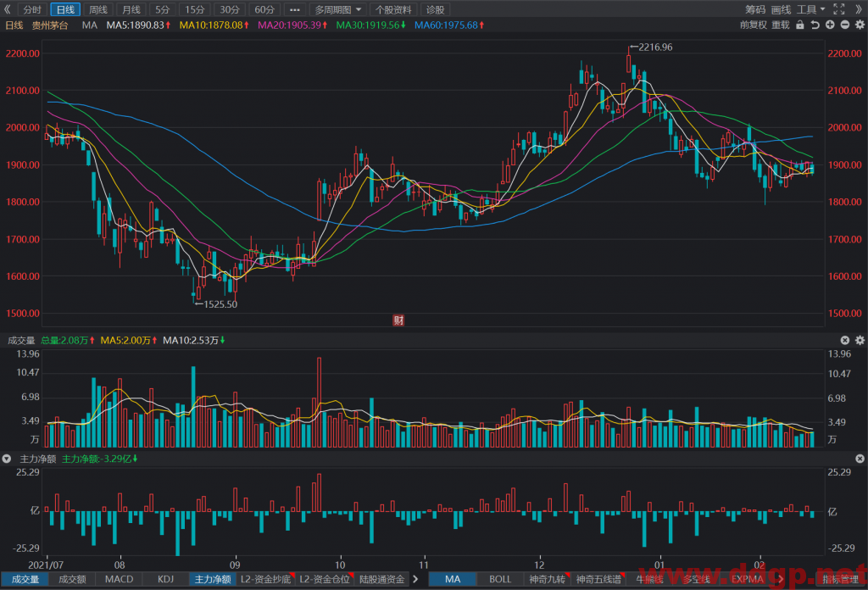Enter fullscreen with the expand arrows icon
The image size is (868, 590).
pos(839,9)
